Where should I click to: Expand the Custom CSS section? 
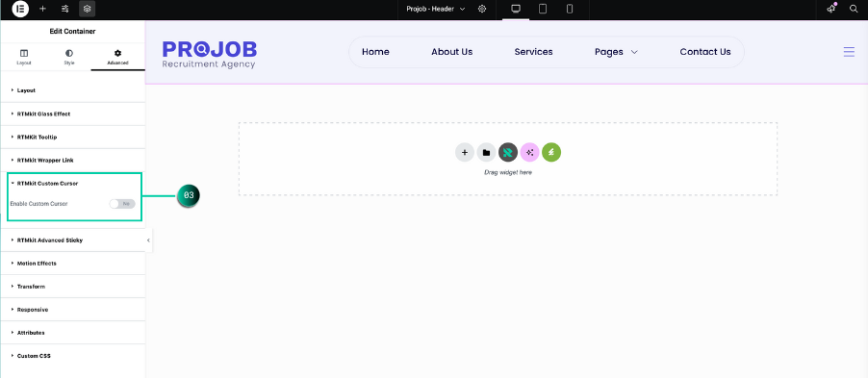coord(72,356)
